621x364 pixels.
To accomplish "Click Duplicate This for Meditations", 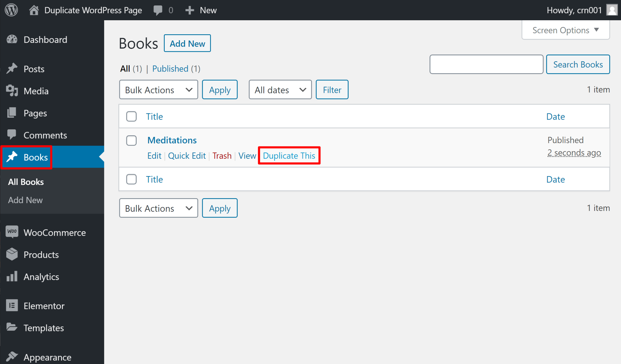I will pyautogui.click(x=289, y=155).
